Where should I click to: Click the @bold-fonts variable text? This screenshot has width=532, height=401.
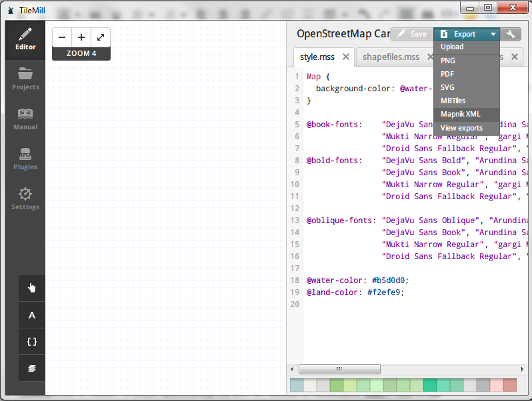(334, 161)
